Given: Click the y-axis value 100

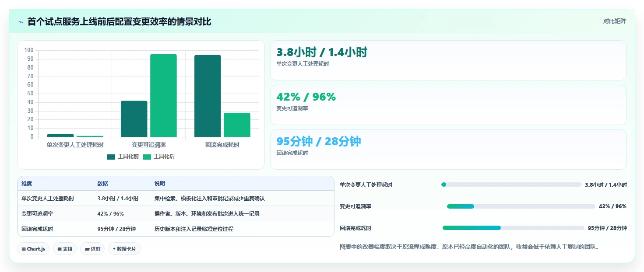Looking at the screenshot, I should tap(29, 50).
